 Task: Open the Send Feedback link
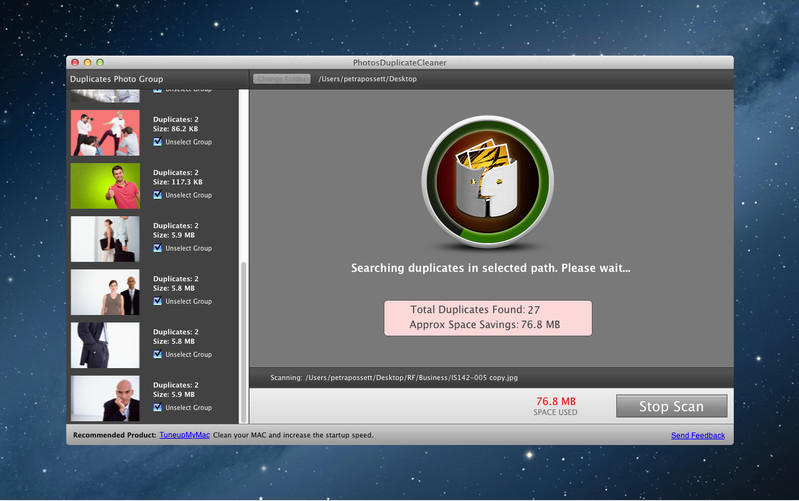(698, 435)
